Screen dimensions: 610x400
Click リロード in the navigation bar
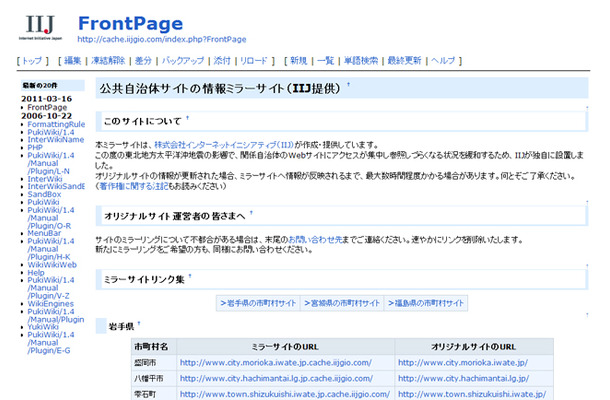(253, 61)
